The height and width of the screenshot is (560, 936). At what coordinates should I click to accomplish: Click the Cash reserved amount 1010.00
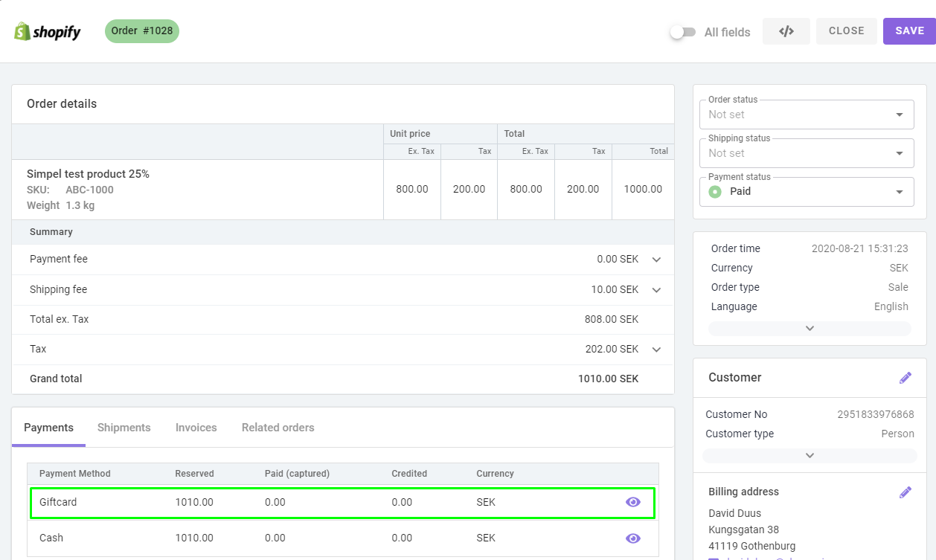[x=194, y=538]
